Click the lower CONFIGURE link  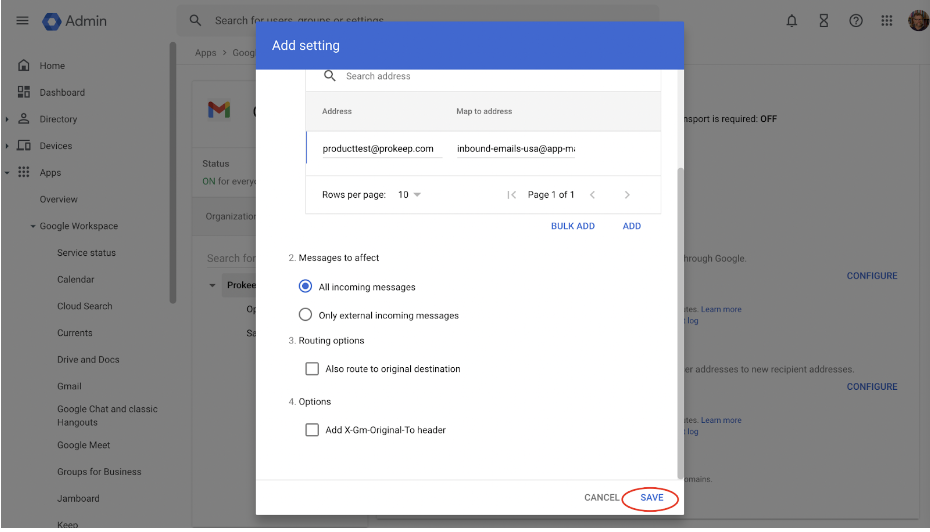click(872, 387)
